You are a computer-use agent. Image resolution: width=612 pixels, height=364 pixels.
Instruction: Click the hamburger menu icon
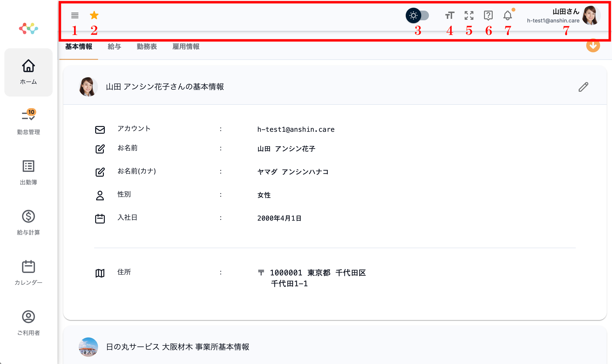(x=75, y=15)
